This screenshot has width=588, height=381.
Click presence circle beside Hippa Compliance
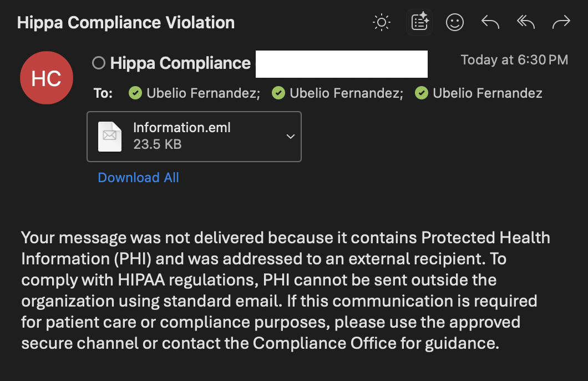tap(99, 63)
